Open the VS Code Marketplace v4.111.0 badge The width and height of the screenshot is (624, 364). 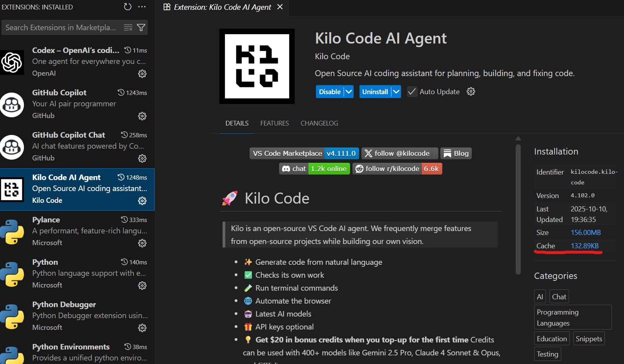pyautogui.click(x=304, y=153)
